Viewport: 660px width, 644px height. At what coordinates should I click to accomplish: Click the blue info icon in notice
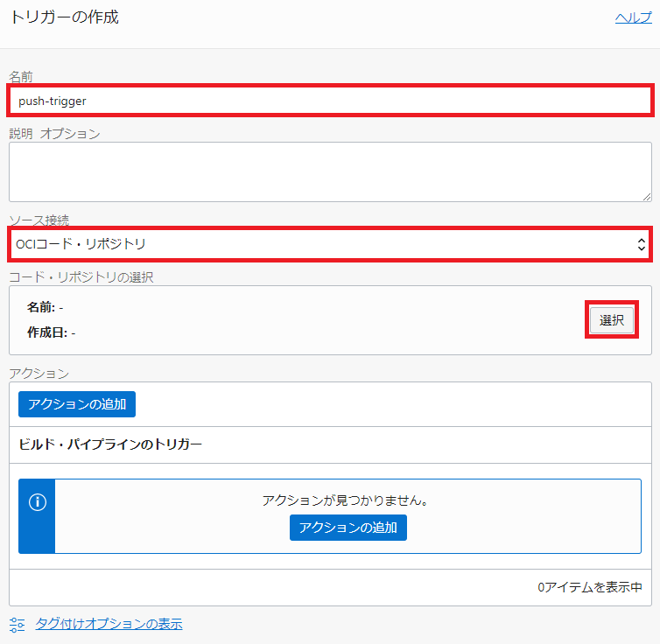[37, 502]
